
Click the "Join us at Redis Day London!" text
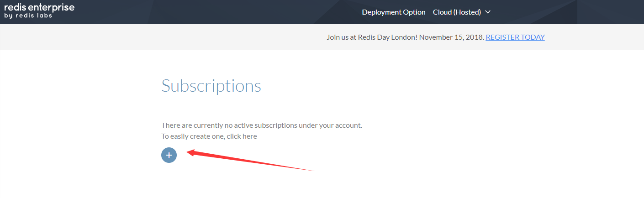(372, 37)
